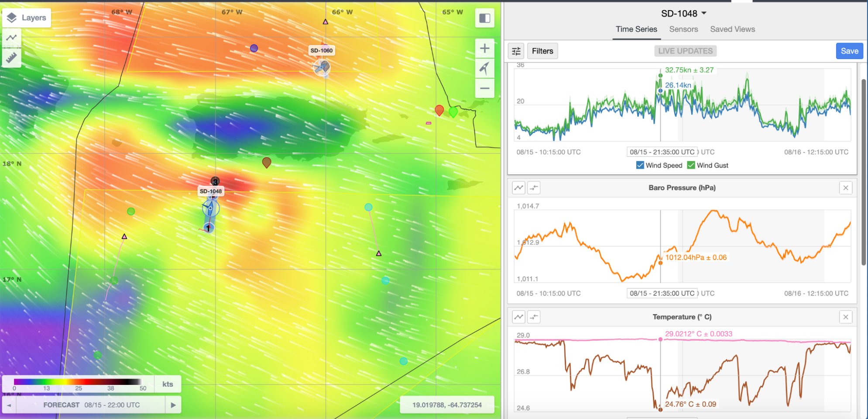The width and height of the screenshot is (868, 419).
Task: Activate the ruler measure tool
Action: tap(12, 57)
